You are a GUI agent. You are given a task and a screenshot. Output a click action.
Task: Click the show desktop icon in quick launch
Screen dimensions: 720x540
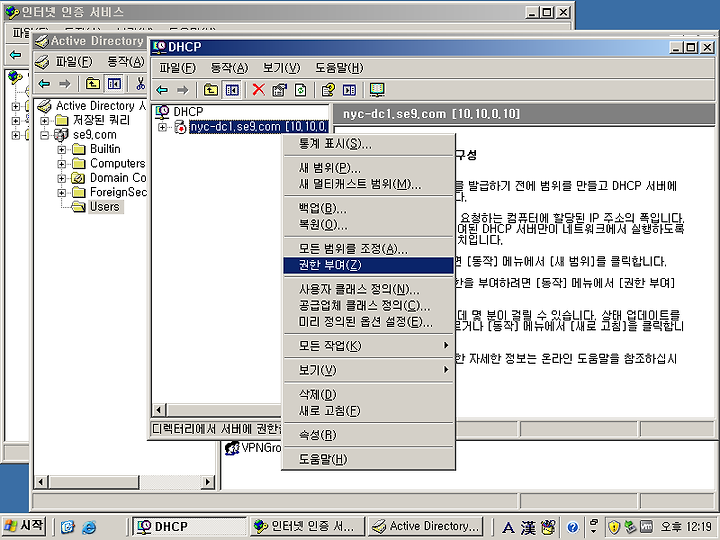pos(68,527)
